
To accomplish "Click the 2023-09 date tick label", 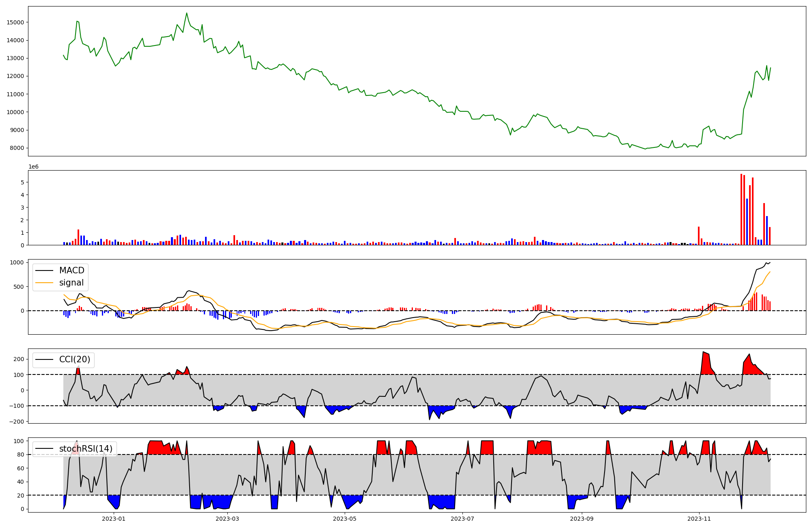I will (582, 519).
